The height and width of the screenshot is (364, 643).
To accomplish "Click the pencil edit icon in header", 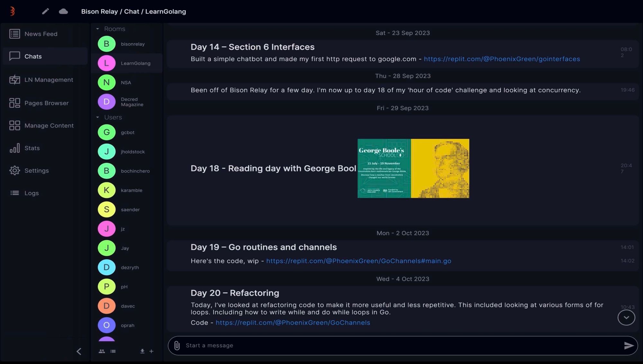I will point(45,12).
